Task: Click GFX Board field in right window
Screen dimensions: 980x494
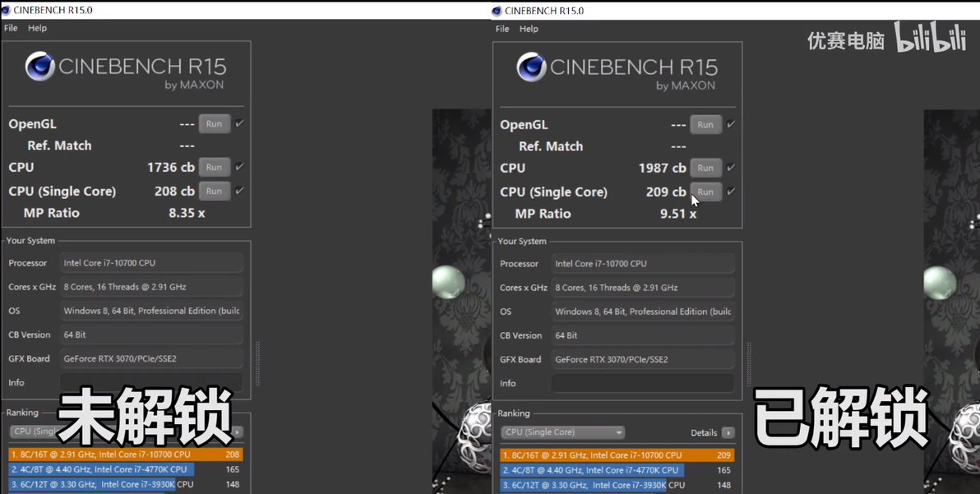Action: tap(642, 359)
